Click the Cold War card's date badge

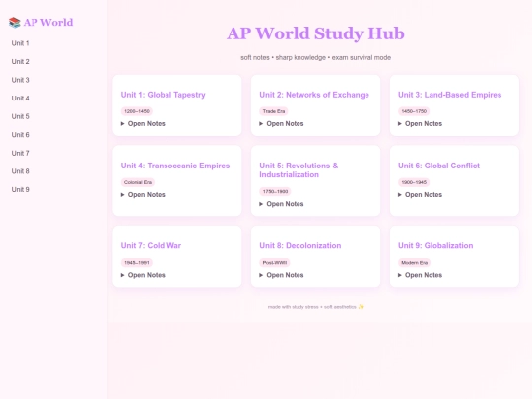[137, 263]
